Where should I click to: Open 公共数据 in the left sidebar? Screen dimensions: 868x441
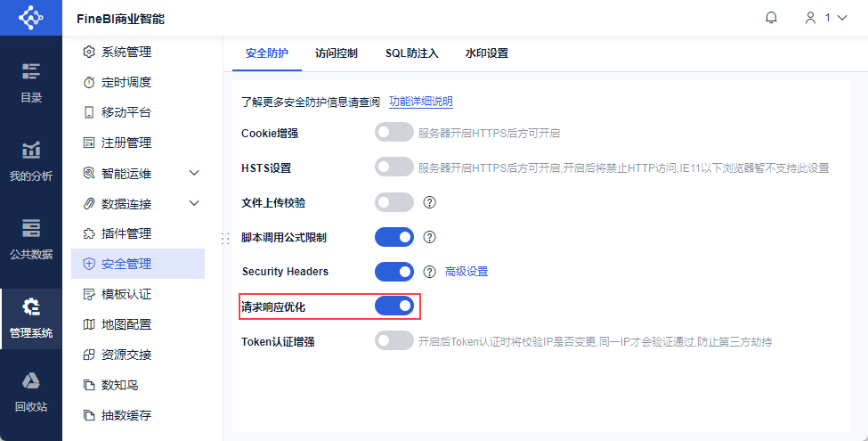coord(31,239)
